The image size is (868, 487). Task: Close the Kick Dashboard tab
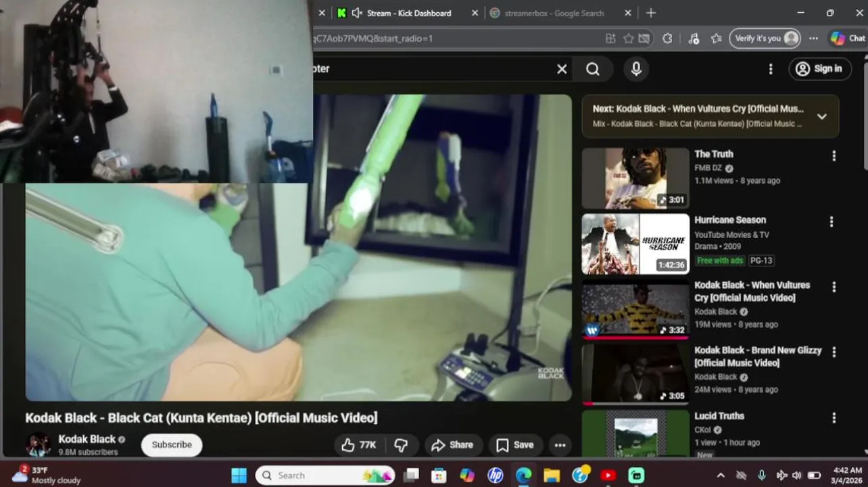475,13
